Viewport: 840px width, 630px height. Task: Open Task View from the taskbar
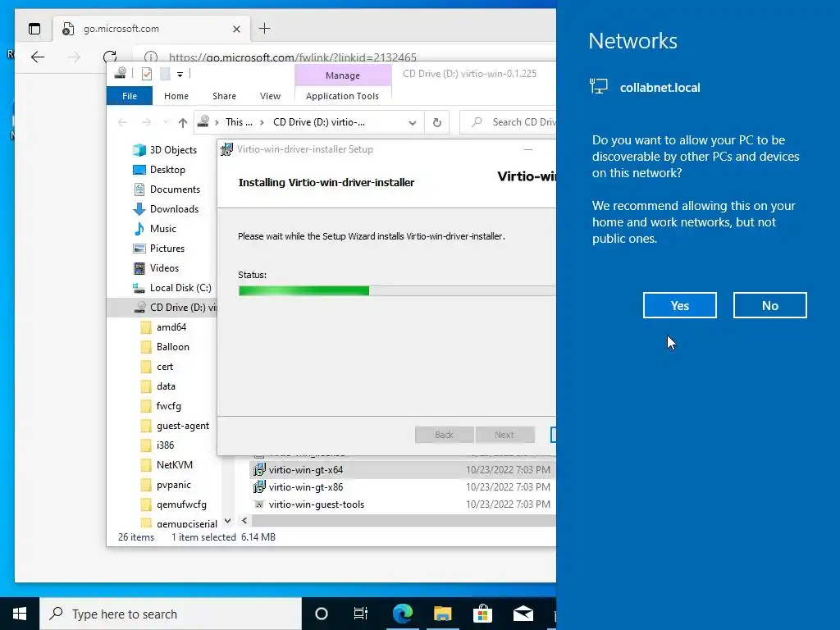pyautogui.click(x=361, y=614)
